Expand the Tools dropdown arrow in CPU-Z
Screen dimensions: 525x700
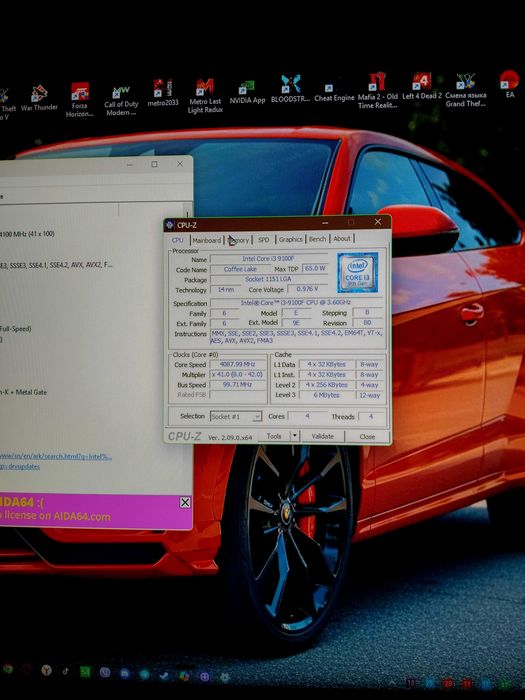pos(295,436)
